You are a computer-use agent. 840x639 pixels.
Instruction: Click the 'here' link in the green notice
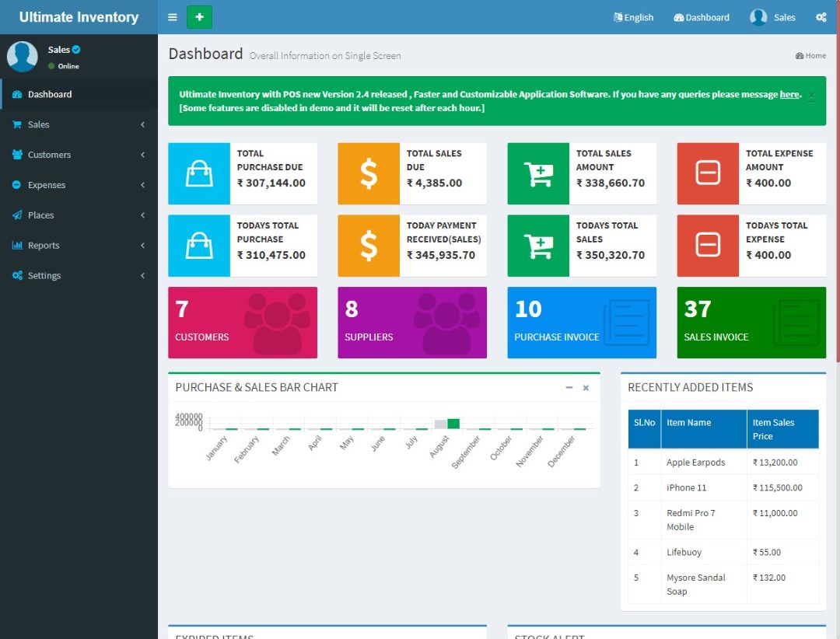pyautogui.click(x=789, y=94)
